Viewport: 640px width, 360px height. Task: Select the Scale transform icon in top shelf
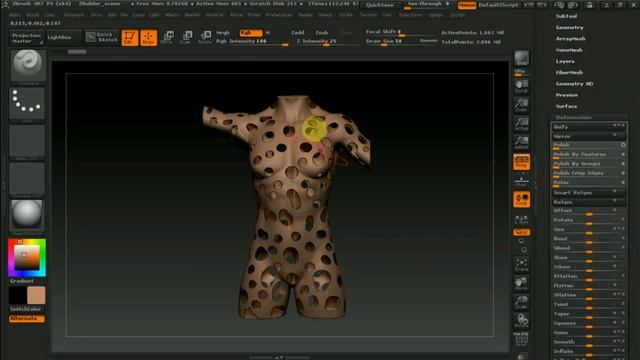(x=186, y=38)
